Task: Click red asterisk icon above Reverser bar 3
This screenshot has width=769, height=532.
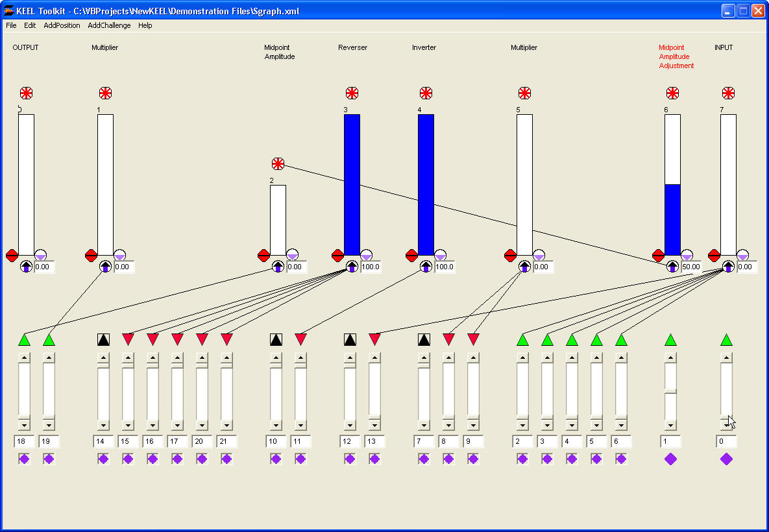Action: coord(352,93)
